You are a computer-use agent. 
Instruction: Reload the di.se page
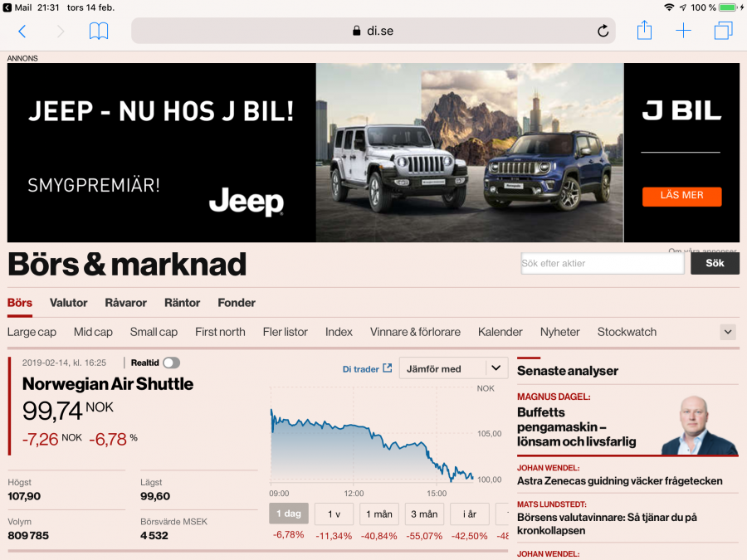click(603, 32)
